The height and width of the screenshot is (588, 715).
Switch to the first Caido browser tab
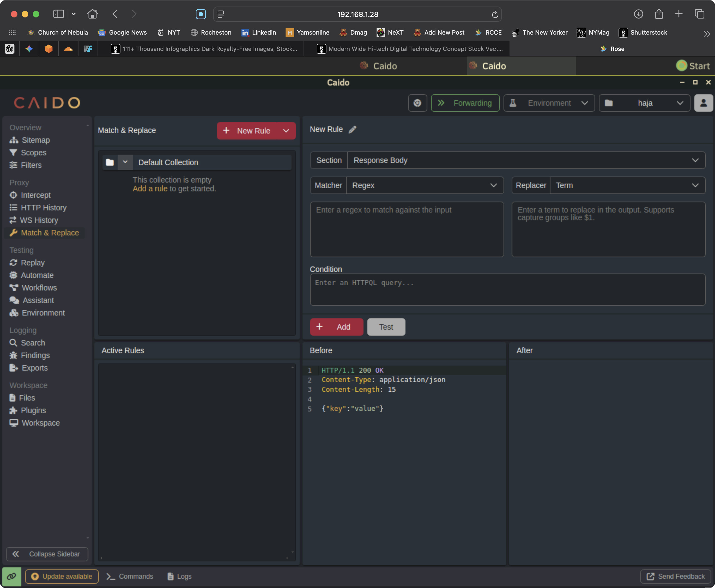click(x=378, y=66)
